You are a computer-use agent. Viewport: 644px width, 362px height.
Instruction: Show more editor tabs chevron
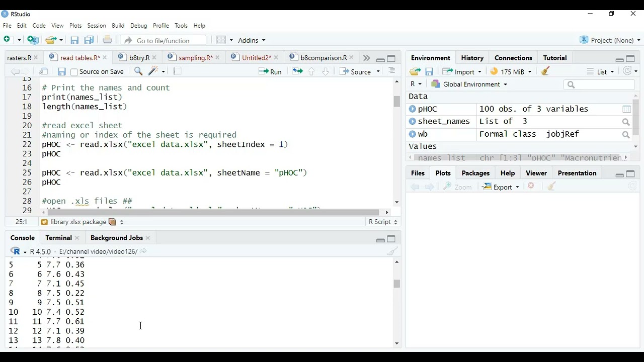366,58
